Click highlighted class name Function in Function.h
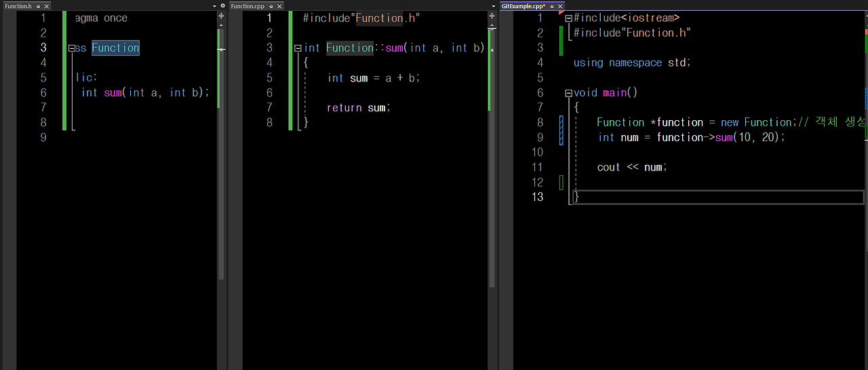The image size is (868, 370). pyautogui.click(x=116, y=48)
